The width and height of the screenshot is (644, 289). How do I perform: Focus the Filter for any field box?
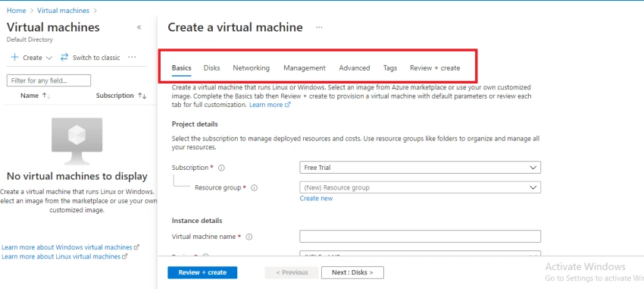49,80
